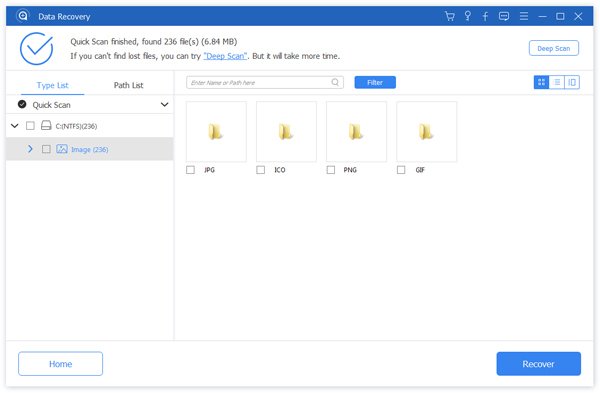Check the PNG folder checkbox

tap(331, 170)
